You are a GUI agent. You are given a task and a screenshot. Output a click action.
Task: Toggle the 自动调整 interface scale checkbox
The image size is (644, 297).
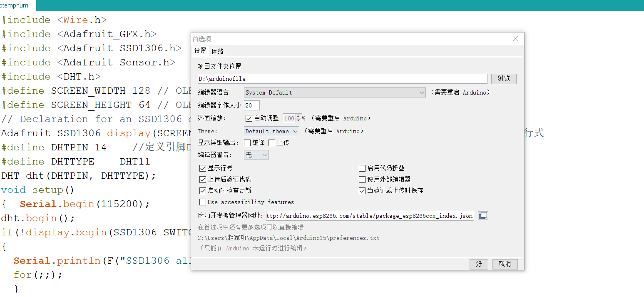pos(249,118)
